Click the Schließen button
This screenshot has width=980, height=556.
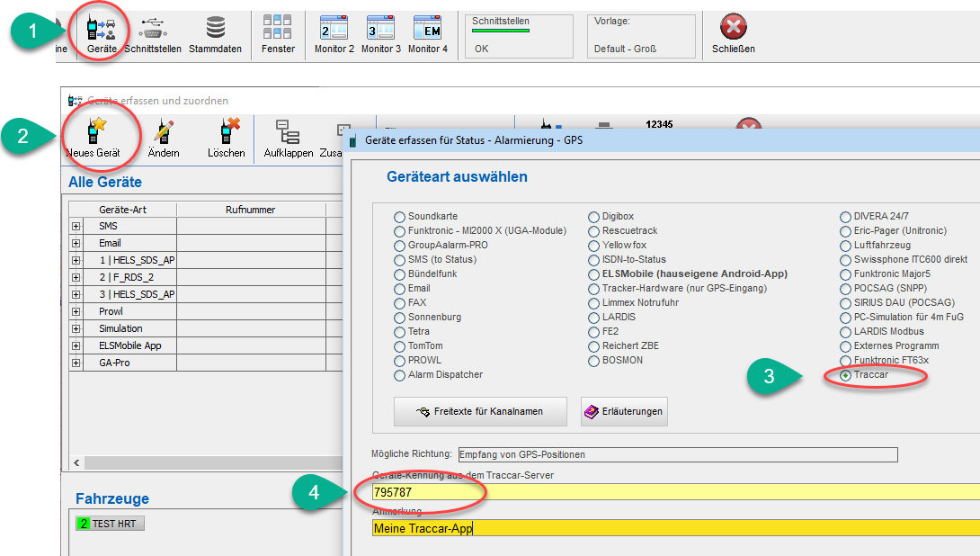click(734, 33)
